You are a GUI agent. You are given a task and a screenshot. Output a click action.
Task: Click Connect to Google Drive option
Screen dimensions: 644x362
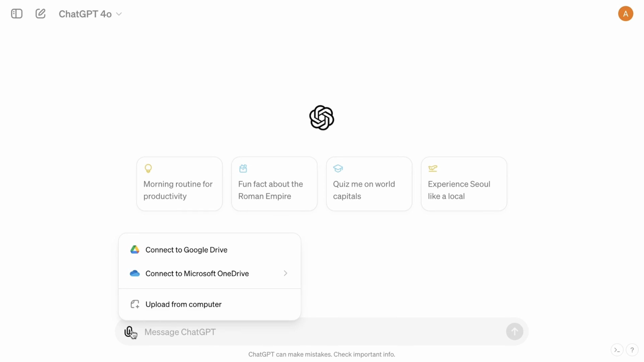pos(209,250)
